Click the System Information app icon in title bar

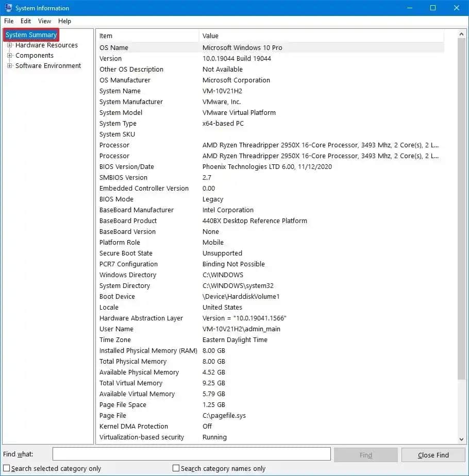point(8,8)
